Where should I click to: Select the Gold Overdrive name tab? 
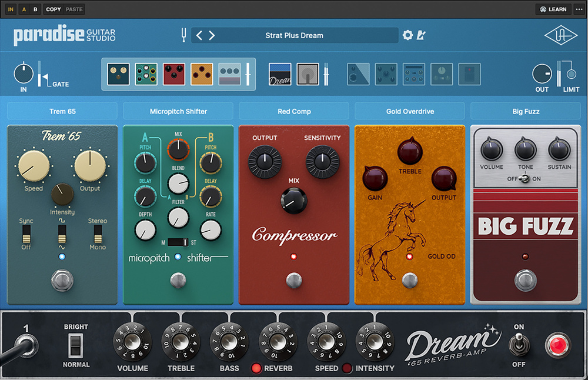[409, 111]
